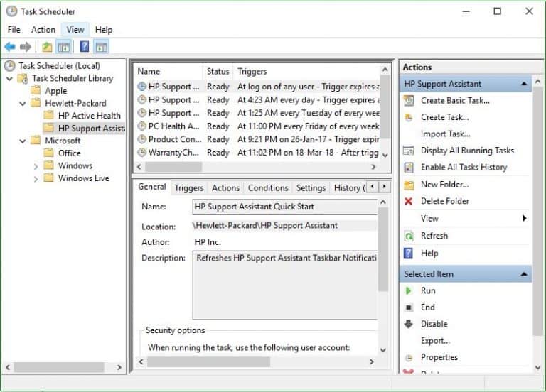The image size is (546, 392).
Task: Open the Action menu
Action: 43,30
